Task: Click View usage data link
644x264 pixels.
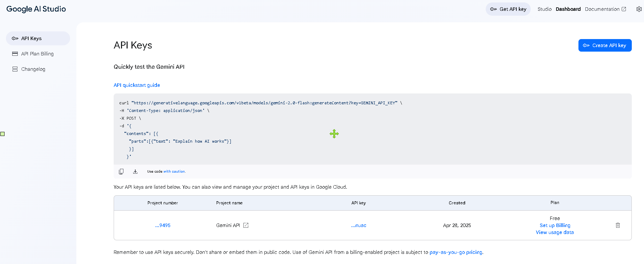Action: pyautogui.click(x=555, y=232)
